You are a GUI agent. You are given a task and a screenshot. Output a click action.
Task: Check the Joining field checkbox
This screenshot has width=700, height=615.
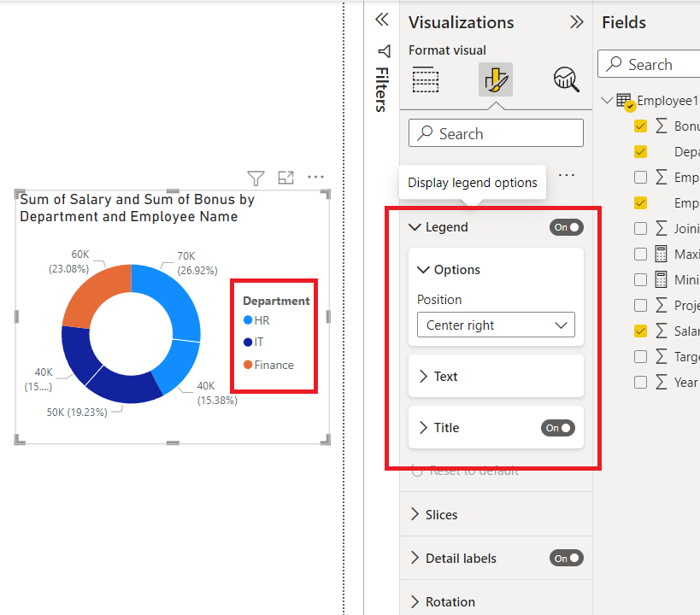point(640,228)
